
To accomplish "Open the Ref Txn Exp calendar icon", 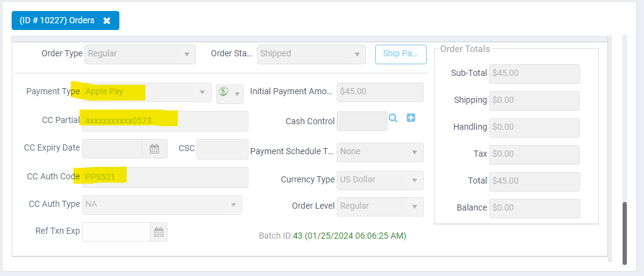I will click(159, 232).
